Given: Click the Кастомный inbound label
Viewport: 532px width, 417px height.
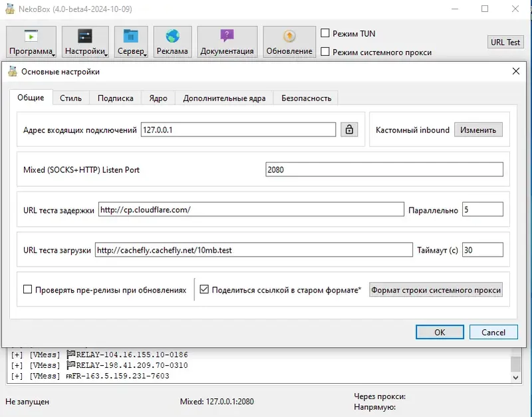Looking at the screenshot, I should 412,130.
